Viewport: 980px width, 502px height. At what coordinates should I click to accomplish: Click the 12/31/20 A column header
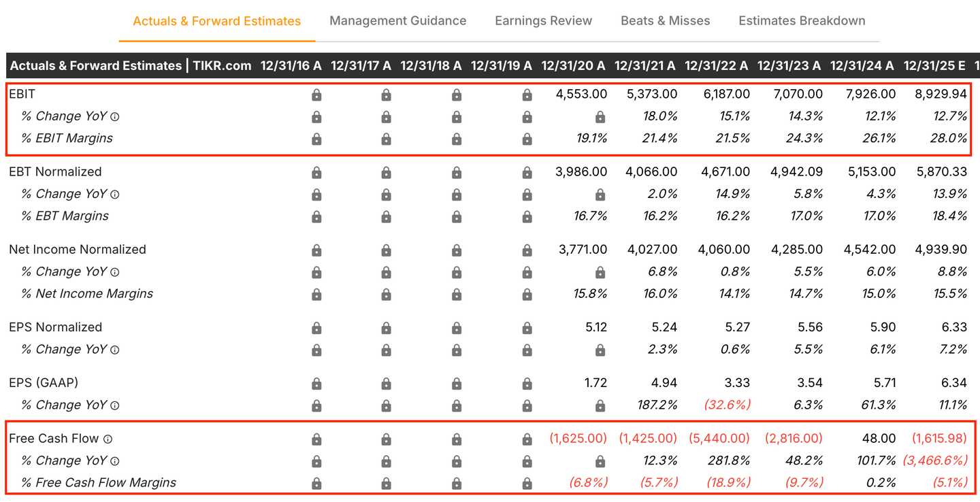(x=573, y=66)
